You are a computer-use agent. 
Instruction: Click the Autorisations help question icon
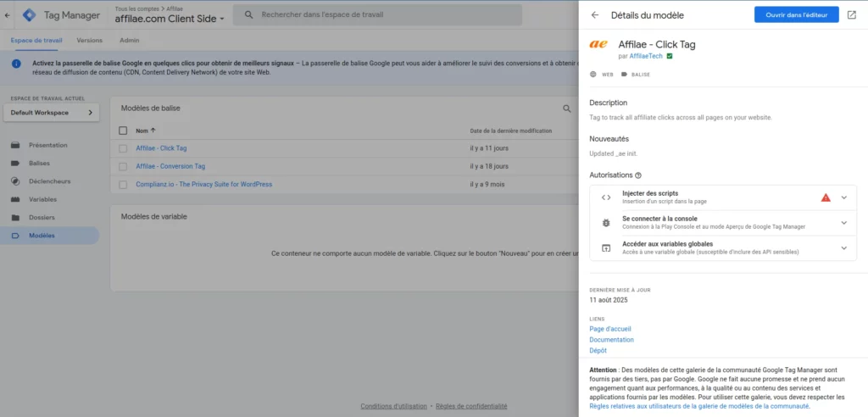tap(638, 175)
